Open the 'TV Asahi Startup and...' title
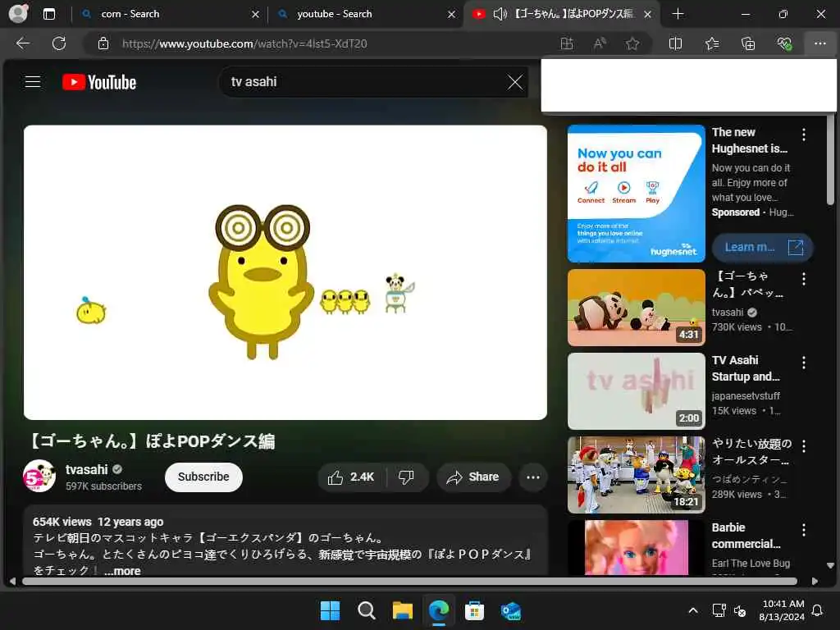The height and width of the screenshot is (630, 840). tap(746, 368)
